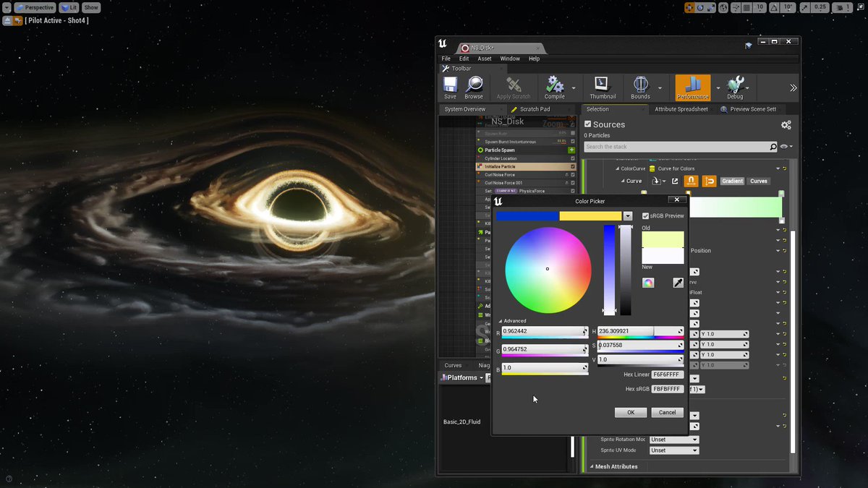Image resolution: width=868 pixels, height=488 pixels.
Task: Toggle grid snapping in viewport
Action: (x=746, y=7)
